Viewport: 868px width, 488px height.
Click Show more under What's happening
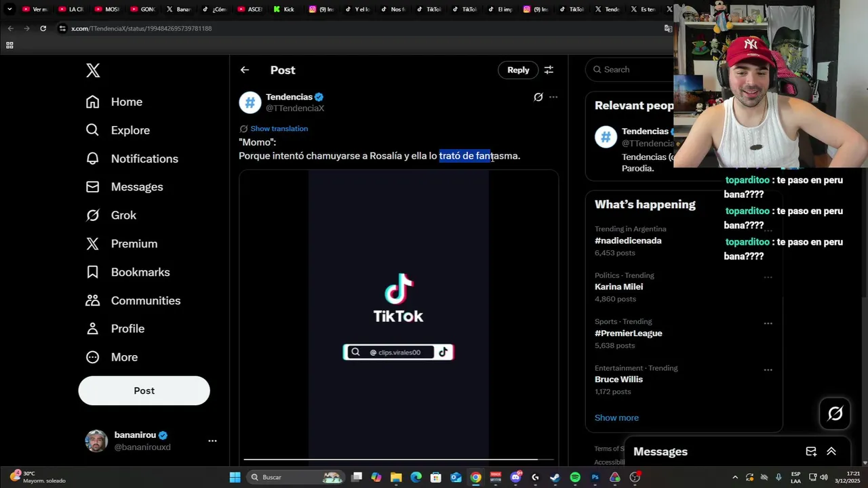click(616, 418)
